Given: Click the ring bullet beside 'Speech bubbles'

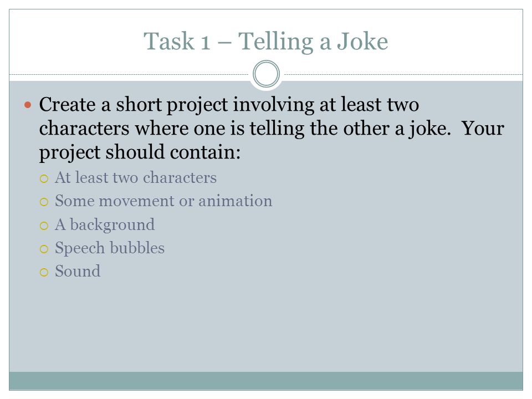Looking at the screenshot, I should (44, 249).
